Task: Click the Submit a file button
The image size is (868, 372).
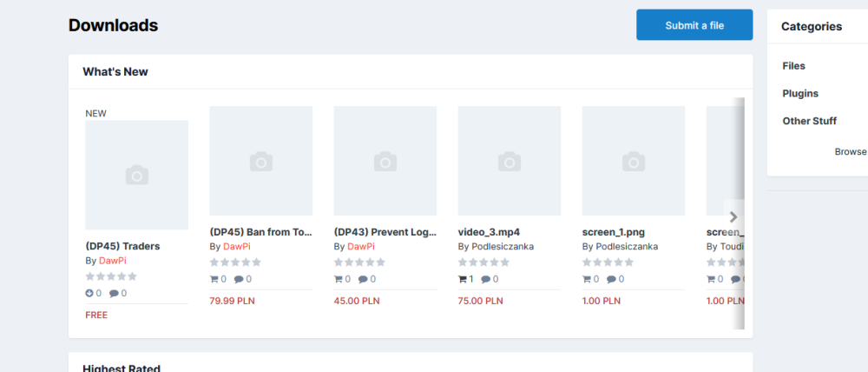Action: (x=694, y=25)
